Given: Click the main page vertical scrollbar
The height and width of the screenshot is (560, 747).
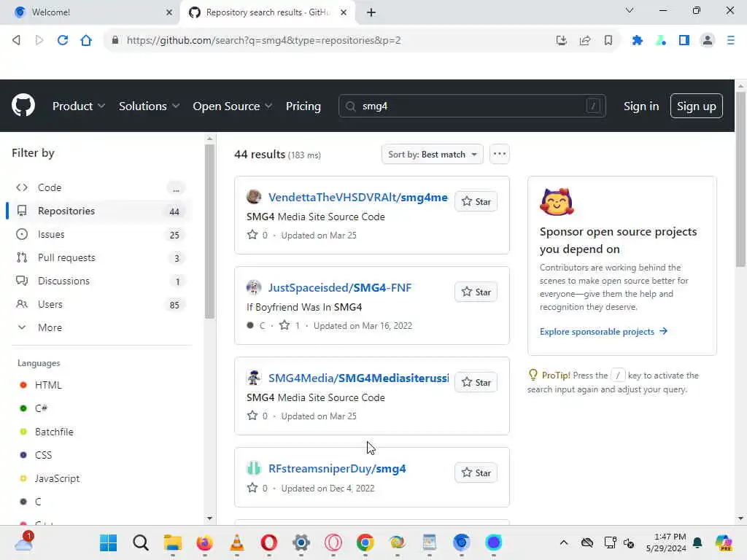Looking at the screenshot, I should coord(740,179).
